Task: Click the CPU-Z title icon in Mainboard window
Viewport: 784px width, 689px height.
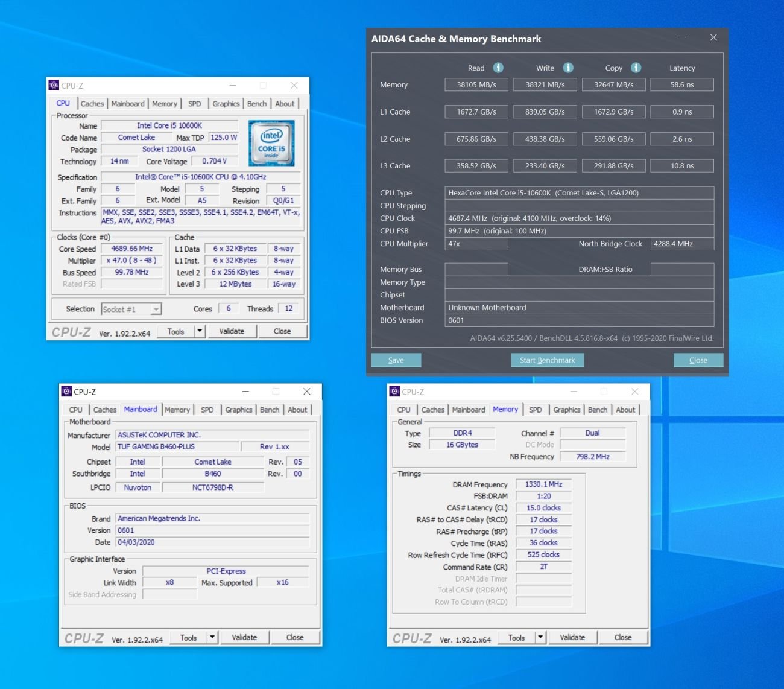Action: (x=66, y=392)
